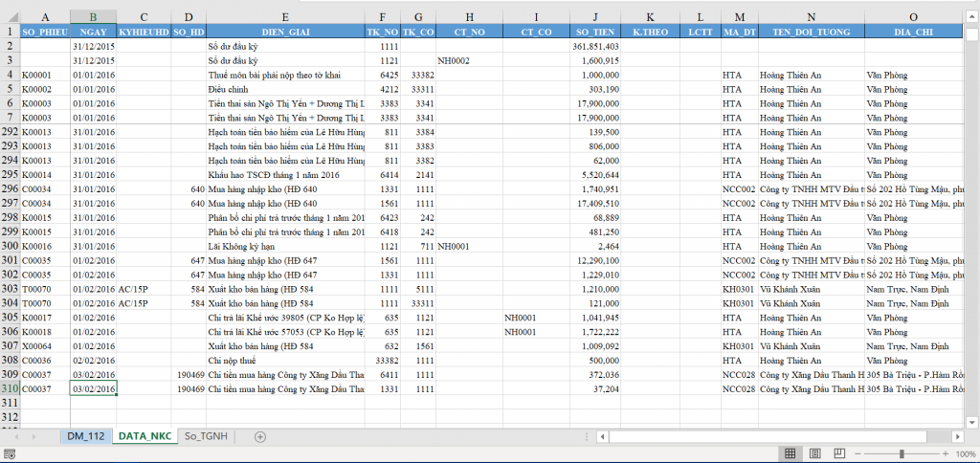Click horizontal scrollbar left arrow

click(x=601, y=436)
